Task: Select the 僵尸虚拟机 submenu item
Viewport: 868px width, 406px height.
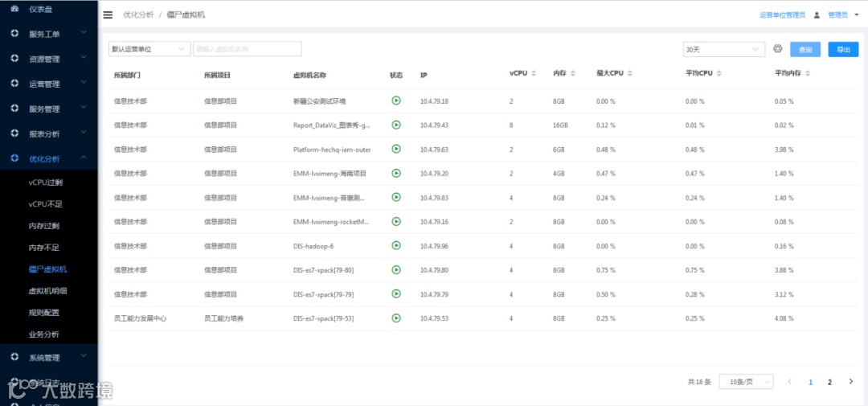Action: click(49, 269)
